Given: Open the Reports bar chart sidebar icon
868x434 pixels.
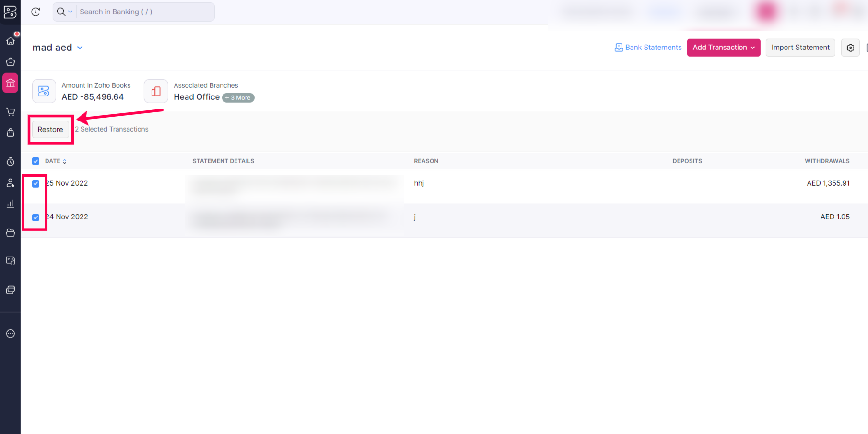Looking at the screenshot, I should click(x=10, y=204).
